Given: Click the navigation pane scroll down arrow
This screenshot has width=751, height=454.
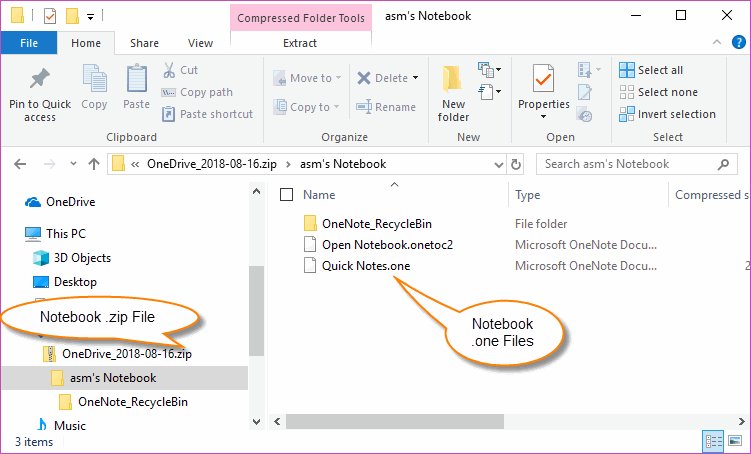Looking at the screenshot, I should tap(257, 422).
